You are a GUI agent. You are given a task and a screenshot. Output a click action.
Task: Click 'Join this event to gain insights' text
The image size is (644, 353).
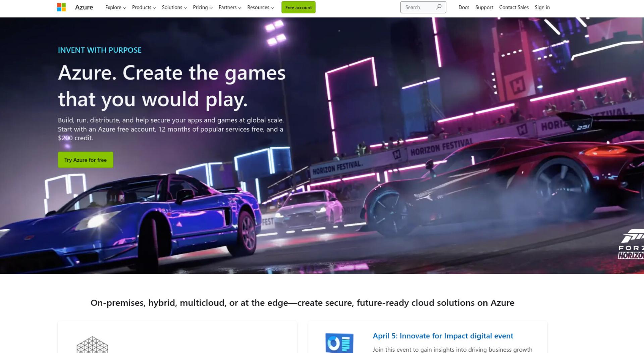tap(452, 350)
